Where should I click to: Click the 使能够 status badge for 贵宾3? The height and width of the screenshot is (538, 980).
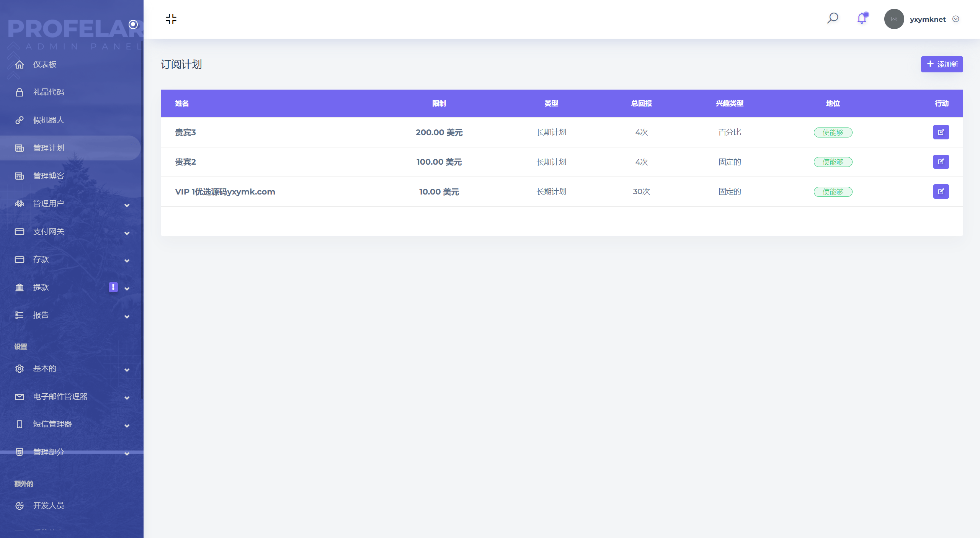[833, 132]
